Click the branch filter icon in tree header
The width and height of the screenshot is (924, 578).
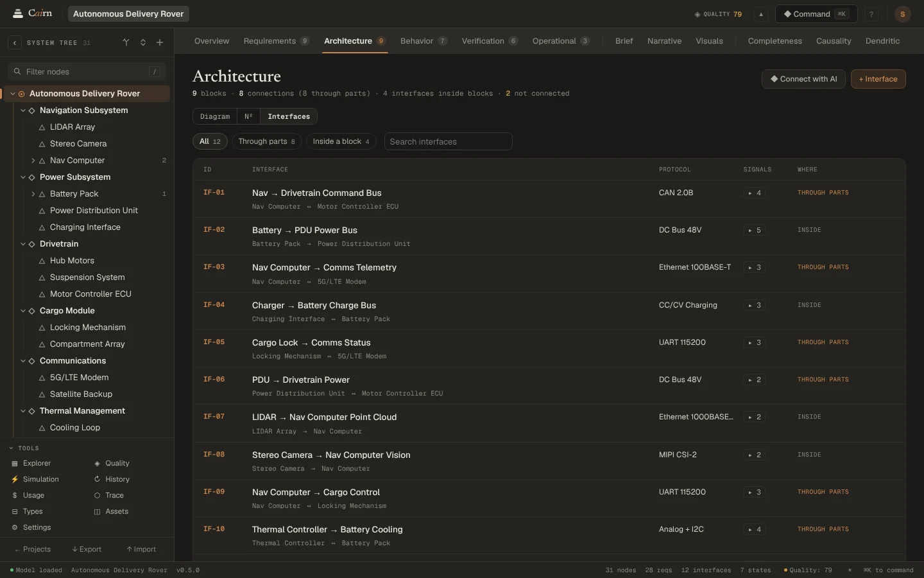126,42
